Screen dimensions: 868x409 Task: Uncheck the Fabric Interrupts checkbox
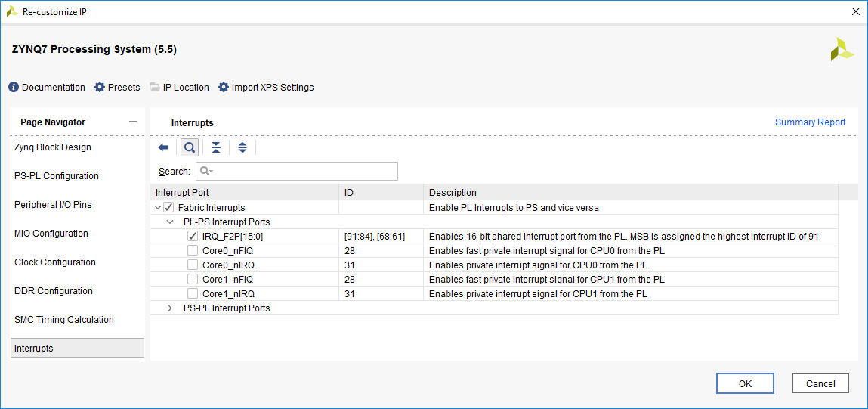pyautogui.click(x=168, y=207)
